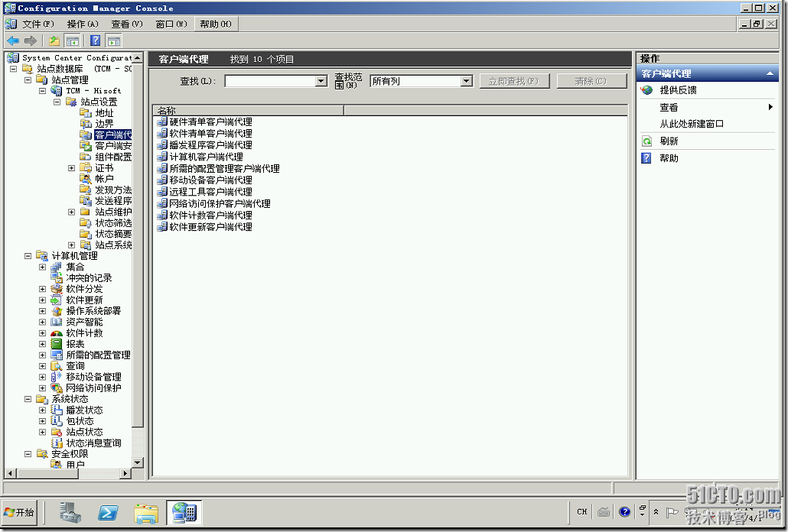Select 所需的配置管理客户端代理 in the list
The width and height of the screenshot is (788, 532).
224,168
